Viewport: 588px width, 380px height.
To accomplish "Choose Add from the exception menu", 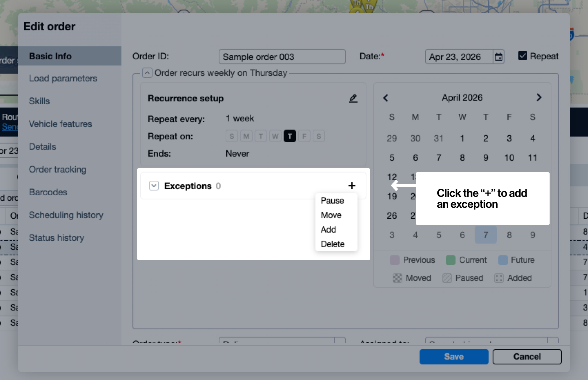I will click(328, 230).
